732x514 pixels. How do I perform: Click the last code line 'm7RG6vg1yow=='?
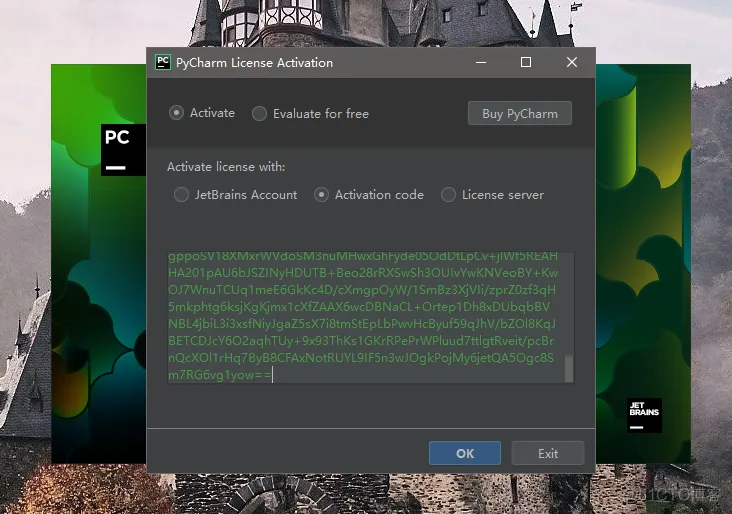click(219, 375)
